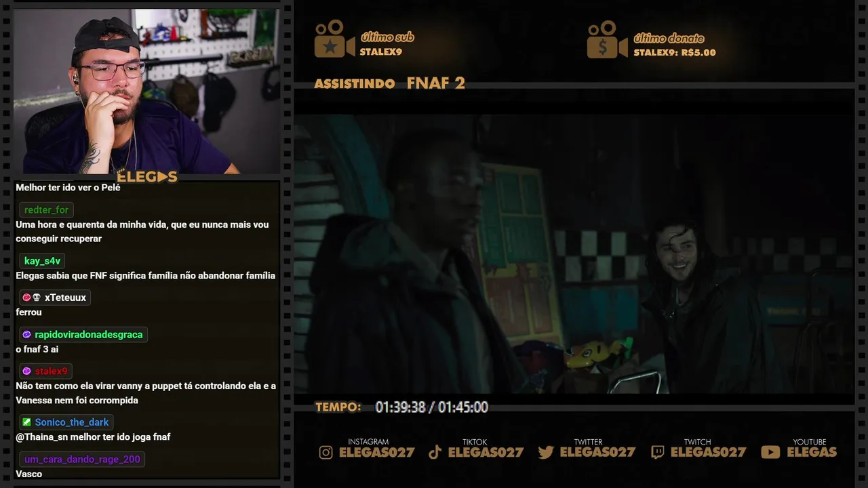This screenshot has height=488, width=868.
Task: Click the donate amount STALEX9: R$5.00
Action: [675, 52]
